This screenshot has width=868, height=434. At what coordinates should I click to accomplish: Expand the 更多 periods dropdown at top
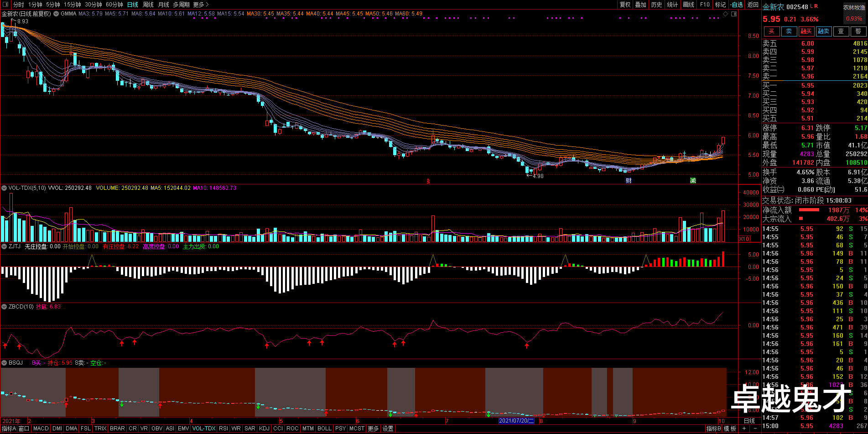(x=201, y=5)
